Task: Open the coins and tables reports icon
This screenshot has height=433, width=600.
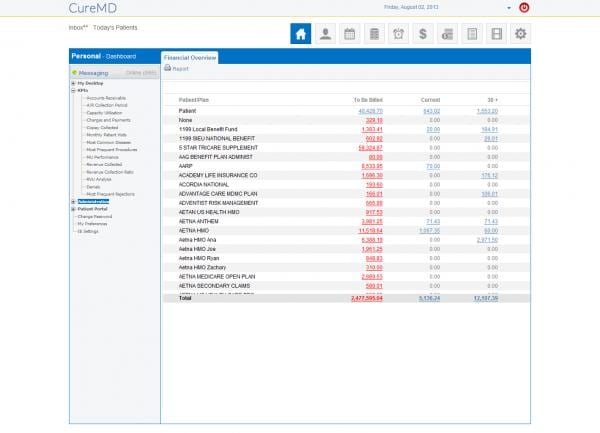Action: tap(447, 34)
